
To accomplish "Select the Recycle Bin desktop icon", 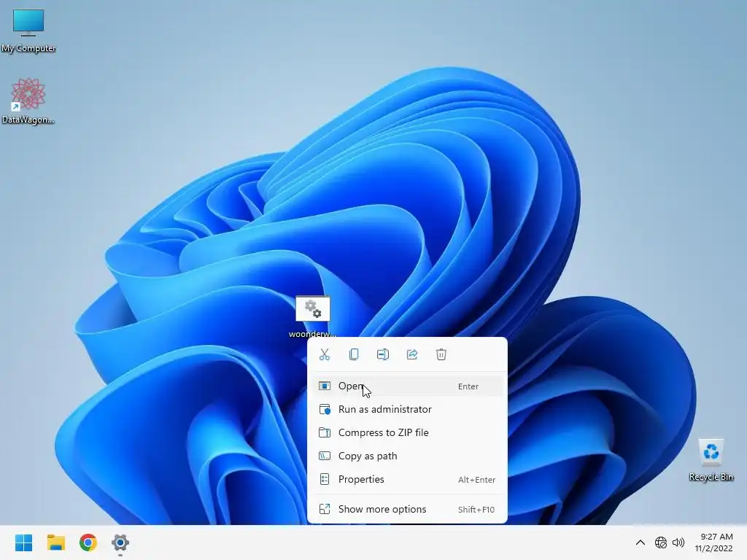I will (x=711, y=460).
